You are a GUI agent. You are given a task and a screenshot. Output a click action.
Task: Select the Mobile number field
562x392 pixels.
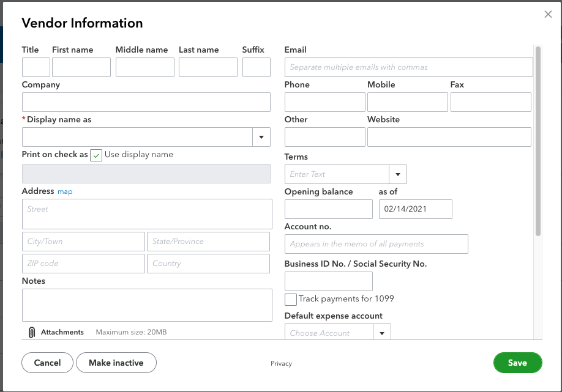pyautogui.click(x=408, y=102)
